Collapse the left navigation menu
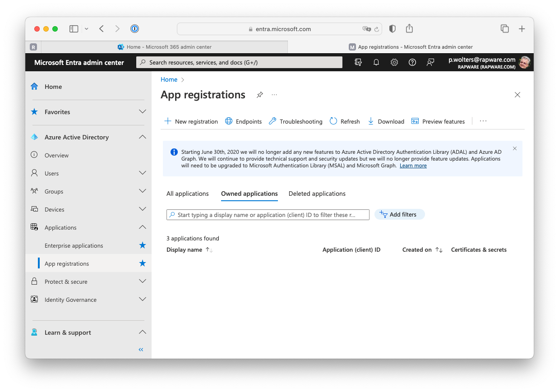 coord(141,350)
